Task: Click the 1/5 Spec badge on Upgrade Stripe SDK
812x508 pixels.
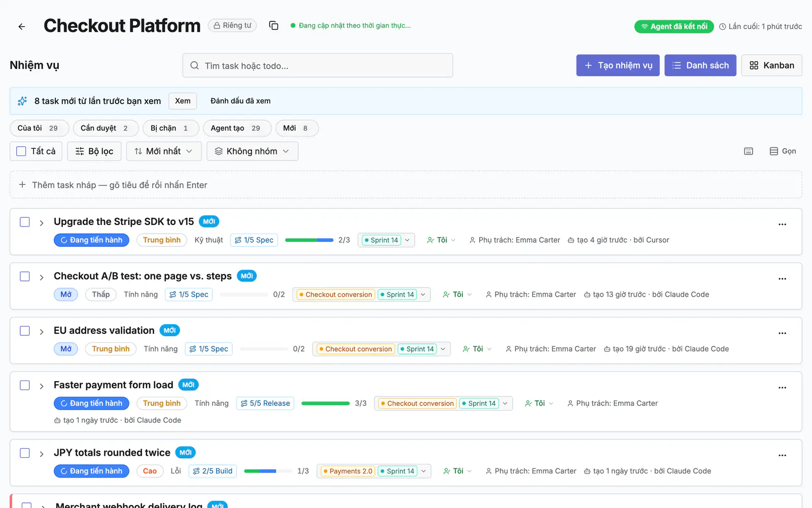Action: coord(254,240)
